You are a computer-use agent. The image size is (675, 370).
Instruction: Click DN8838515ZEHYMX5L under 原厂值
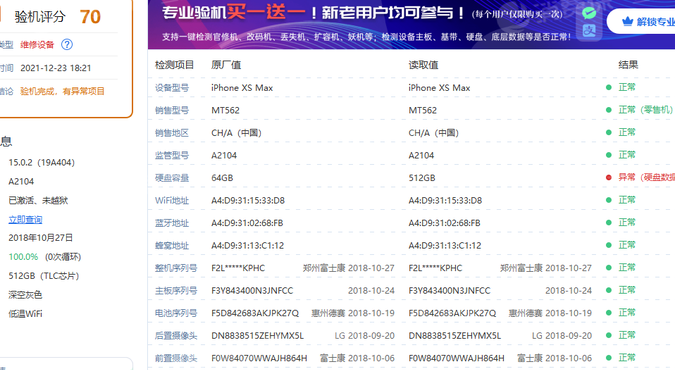[x=257, y=336]
